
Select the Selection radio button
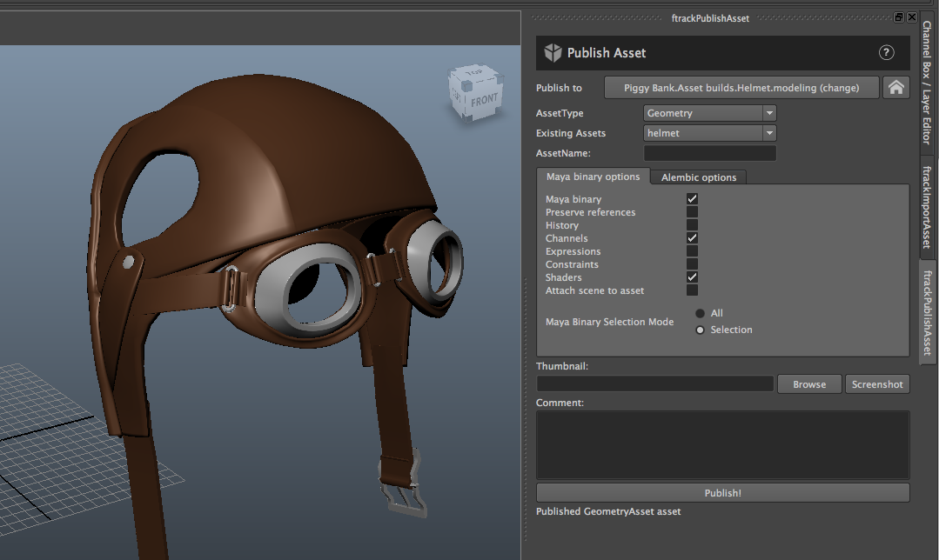(700, 330)
